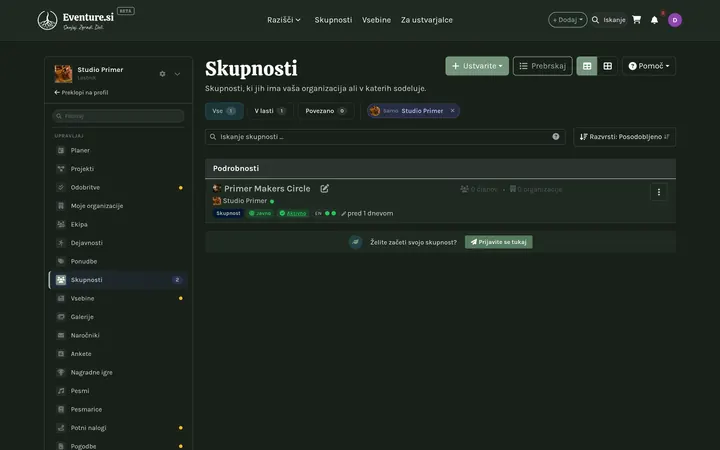
Task: Expand the Studio Primer organization chevron
Action: pos(177,74)
